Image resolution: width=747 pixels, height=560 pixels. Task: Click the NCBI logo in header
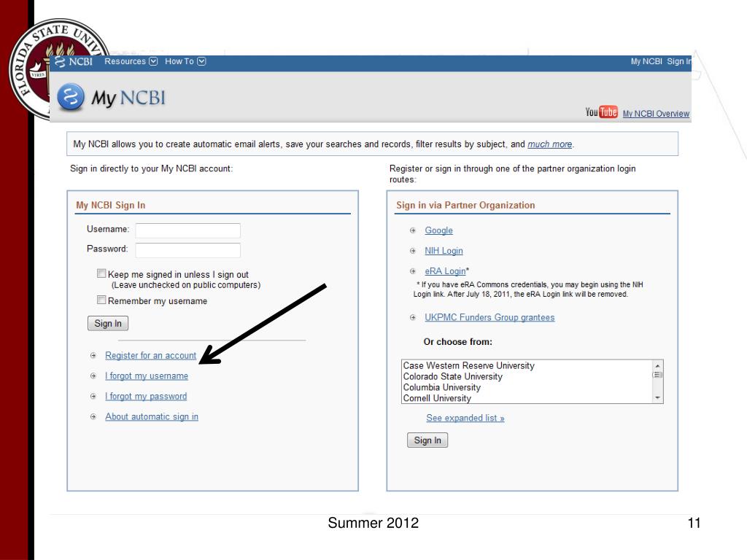[x=74, y=61]
